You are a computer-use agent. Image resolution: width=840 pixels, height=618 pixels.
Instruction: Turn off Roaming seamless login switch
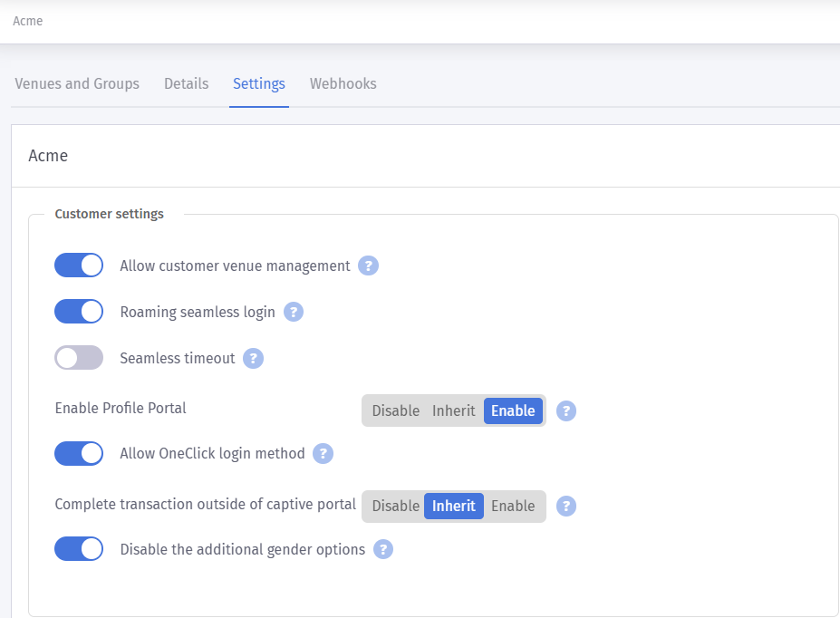[79, 311]
